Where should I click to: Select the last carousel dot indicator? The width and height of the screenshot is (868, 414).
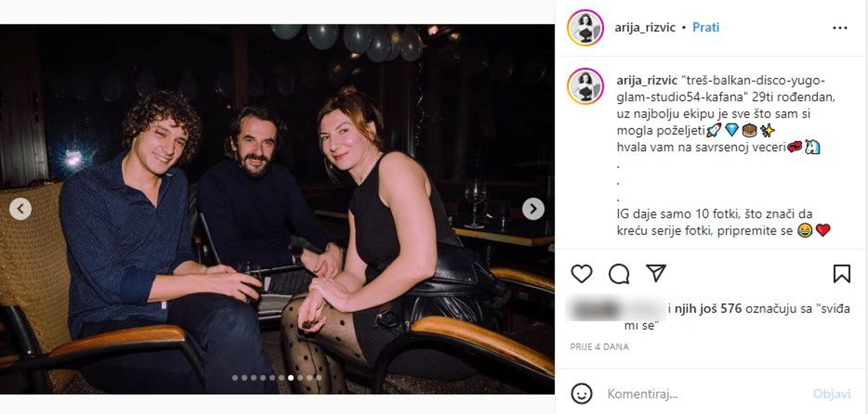coord(319,378)
